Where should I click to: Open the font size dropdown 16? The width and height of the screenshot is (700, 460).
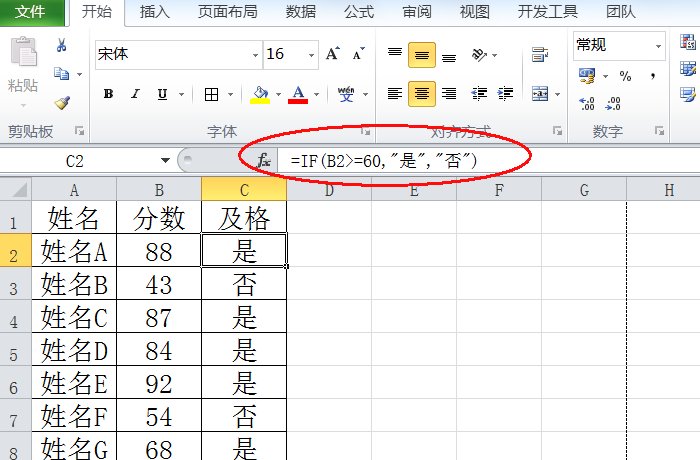[x=311, y=55]
